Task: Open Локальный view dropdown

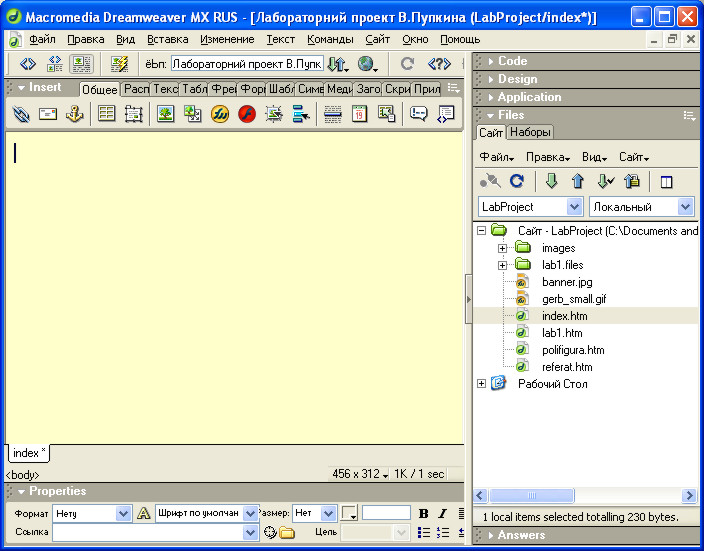Action: (x=685, y=207)
